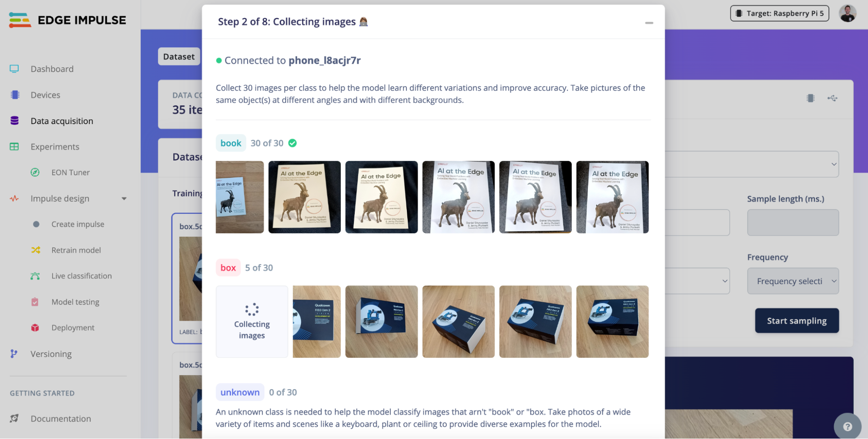The width and height of the screenshot is (868, 439).
Task: Open the Frequency selection dropdown
Action: click(x=793, y=281)
